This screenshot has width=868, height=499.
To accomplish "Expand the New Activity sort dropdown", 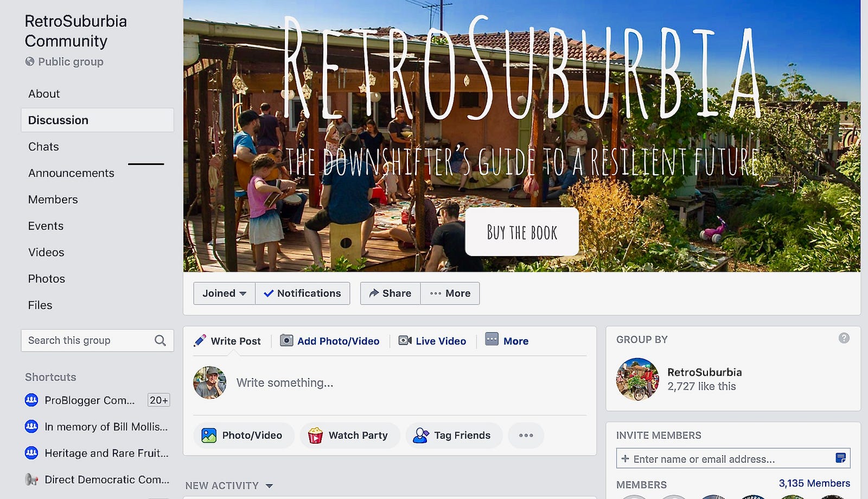I will 269,486.
